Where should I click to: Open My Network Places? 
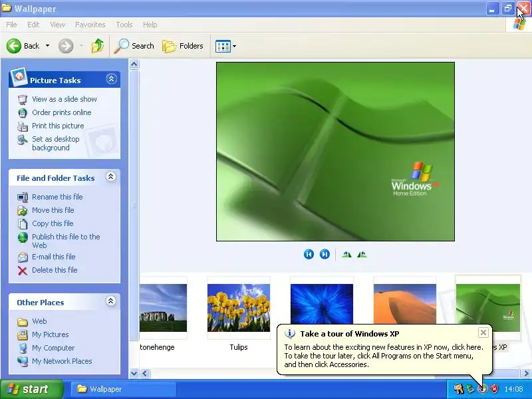[x=62, y=361]
